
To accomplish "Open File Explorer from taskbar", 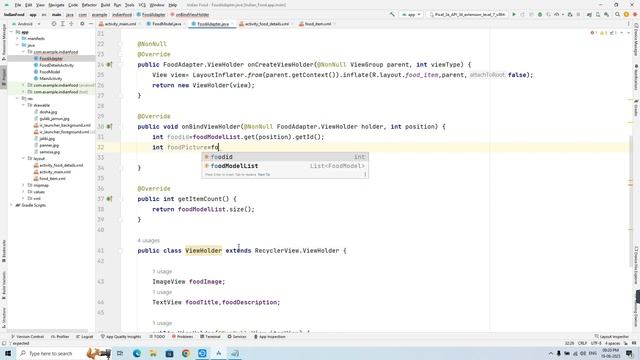I will 153,353.
